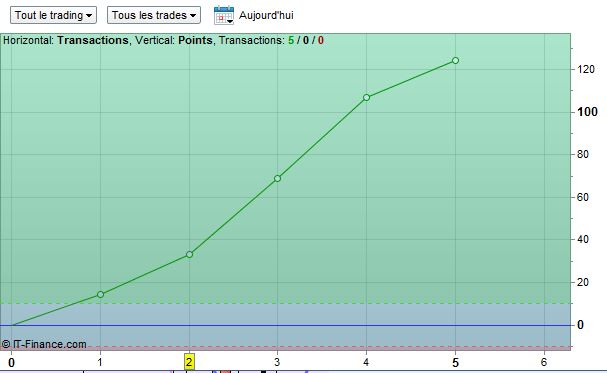Click the bold '100' vertical axis value
This screenshot has width=607, height=373.
click(x=587, y=112)
